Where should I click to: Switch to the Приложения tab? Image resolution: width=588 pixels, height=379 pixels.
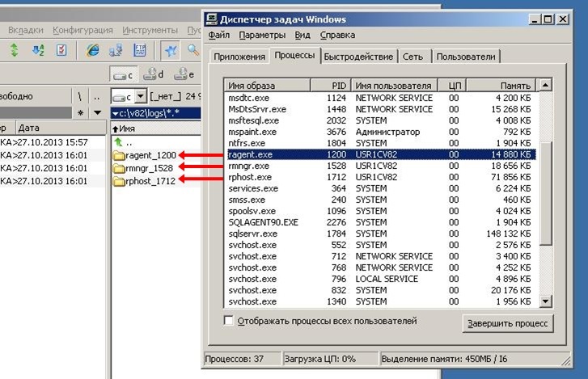coord(239,57)
